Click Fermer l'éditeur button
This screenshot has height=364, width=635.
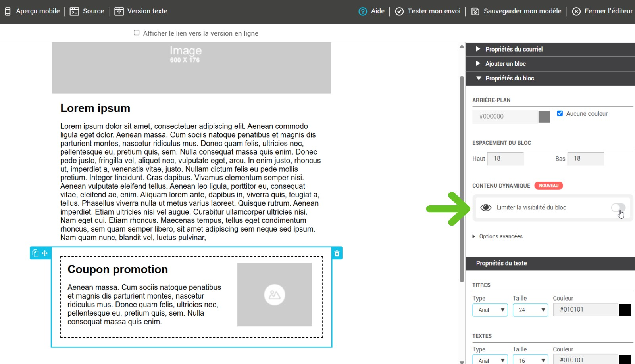602,11
